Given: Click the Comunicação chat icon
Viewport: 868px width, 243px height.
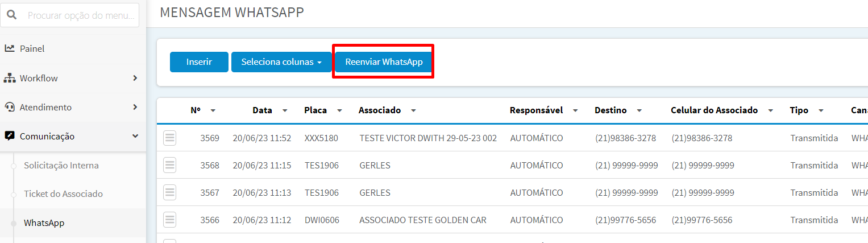Looking at the screenshot, I should click(x=10, y=136).
